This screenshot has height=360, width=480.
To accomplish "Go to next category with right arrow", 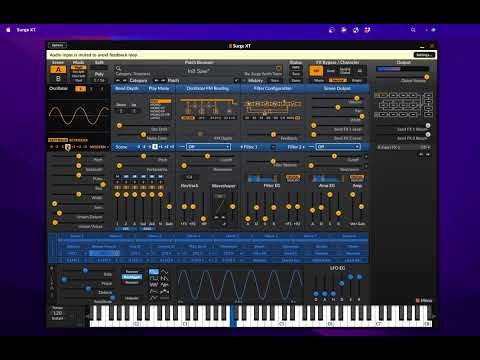I will click(124, 80).
